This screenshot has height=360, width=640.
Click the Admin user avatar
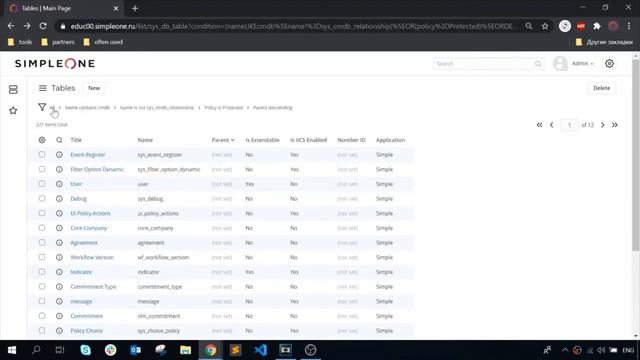point(560,64)
